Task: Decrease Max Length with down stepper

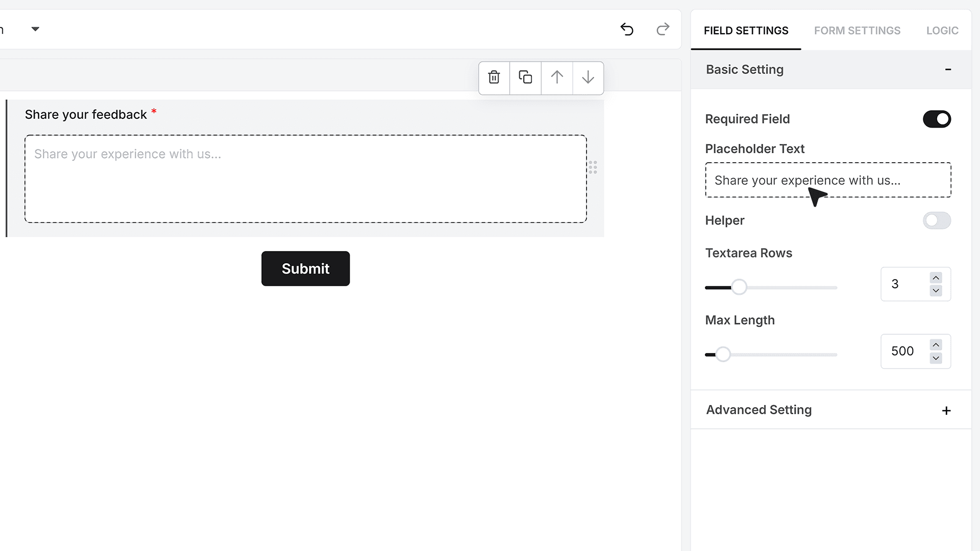Action: click(x=936, y=358)
